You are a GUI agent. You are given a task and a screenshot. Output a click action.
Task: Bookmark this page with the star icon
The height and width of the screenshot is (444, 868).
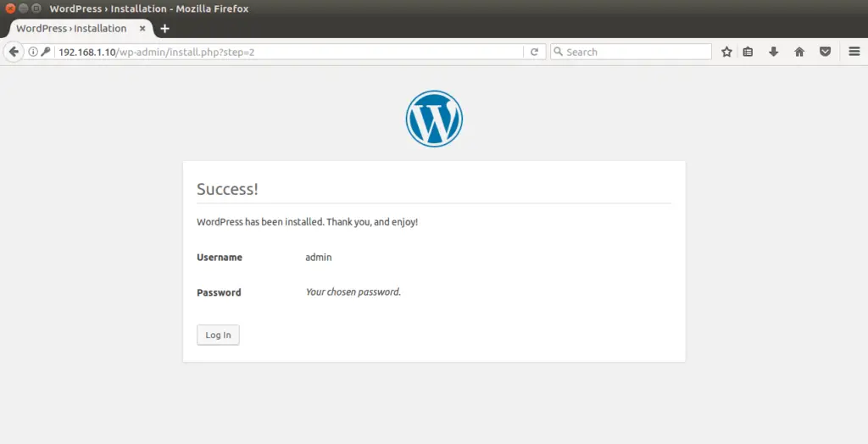[726, 52]
